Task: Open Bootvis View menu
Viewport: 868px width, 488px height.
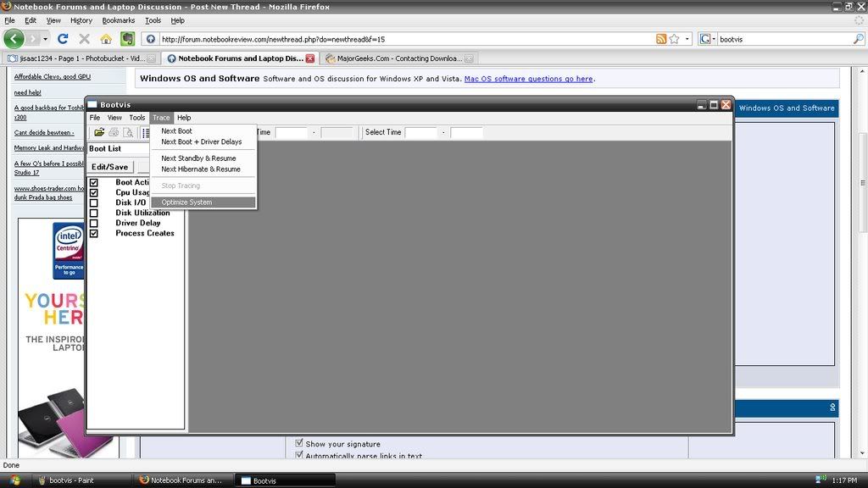Action: [x=114, y=117]
